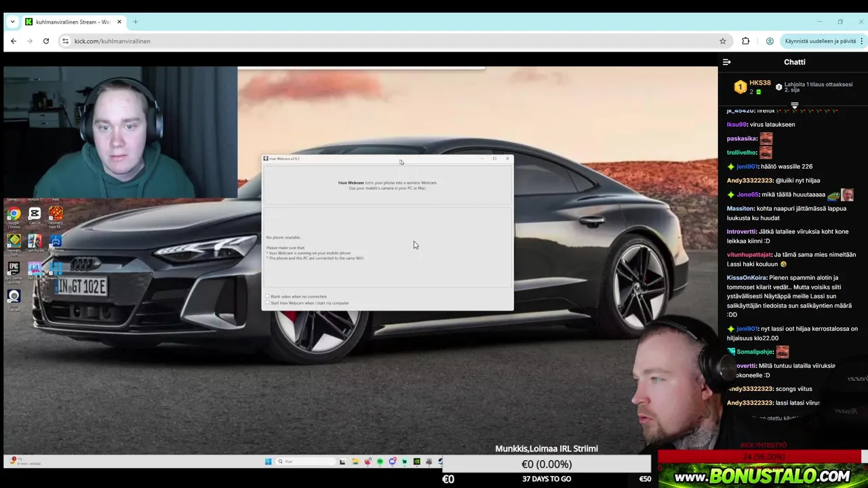Screen dimensions: 868x488
Task: Open the Chrome profile icon
Action: pos(770,41)
